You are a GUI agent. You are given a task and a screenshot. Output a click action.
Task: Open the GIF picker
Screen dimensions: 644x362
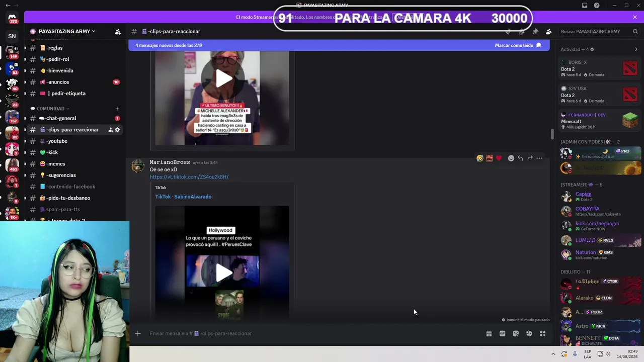click(502, 333)
